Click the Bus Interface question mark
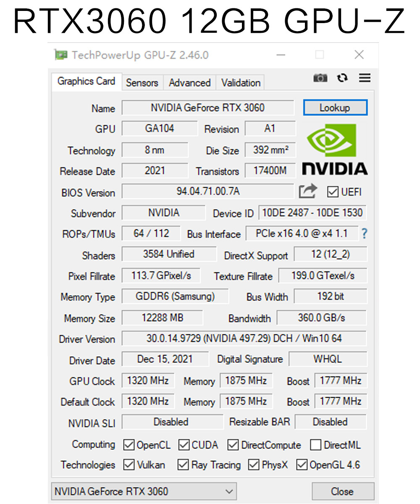Screen dimensions: 420x504 364,234
